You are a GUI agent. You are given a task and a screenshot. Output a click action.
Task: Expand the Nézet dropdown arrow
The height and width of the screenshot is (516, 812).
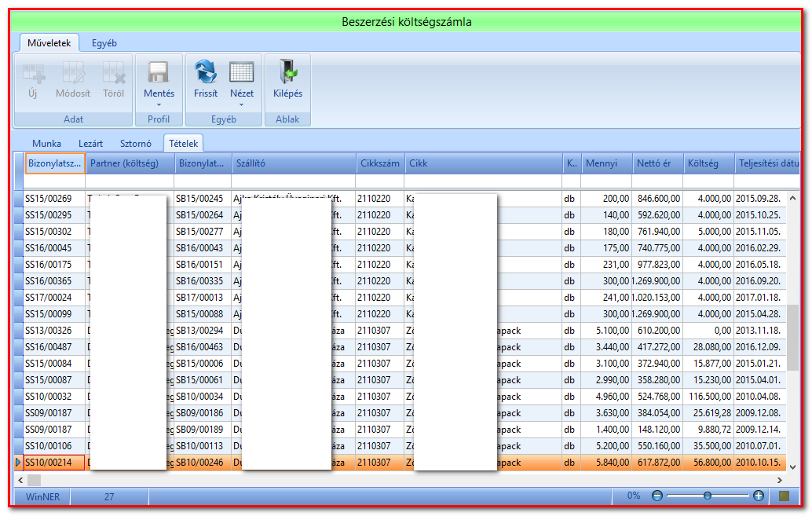tap(241, 105)
